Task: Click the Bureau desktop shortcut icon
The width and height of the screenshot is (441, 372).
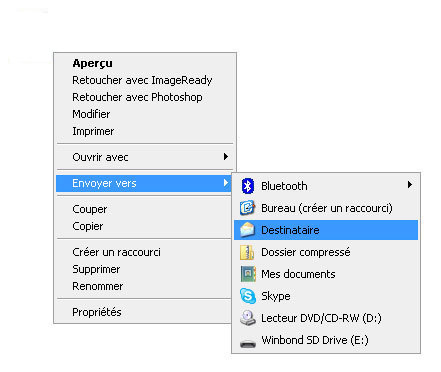Action: 248,208
